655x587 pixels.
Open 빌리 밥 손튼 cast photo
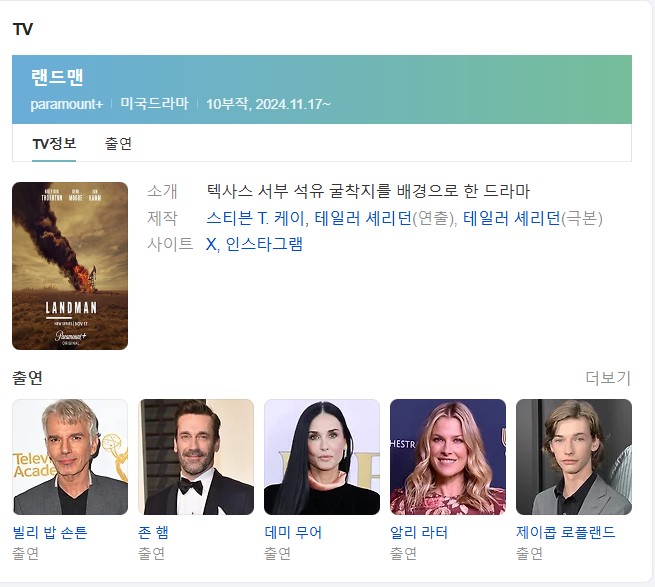tap(70, 457)
